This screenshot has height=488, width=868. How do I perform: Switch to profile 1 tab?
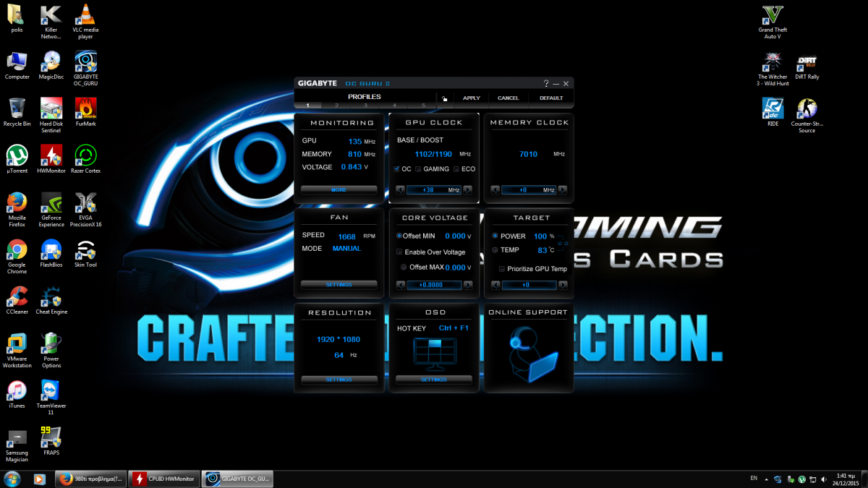tap(307, 106)
